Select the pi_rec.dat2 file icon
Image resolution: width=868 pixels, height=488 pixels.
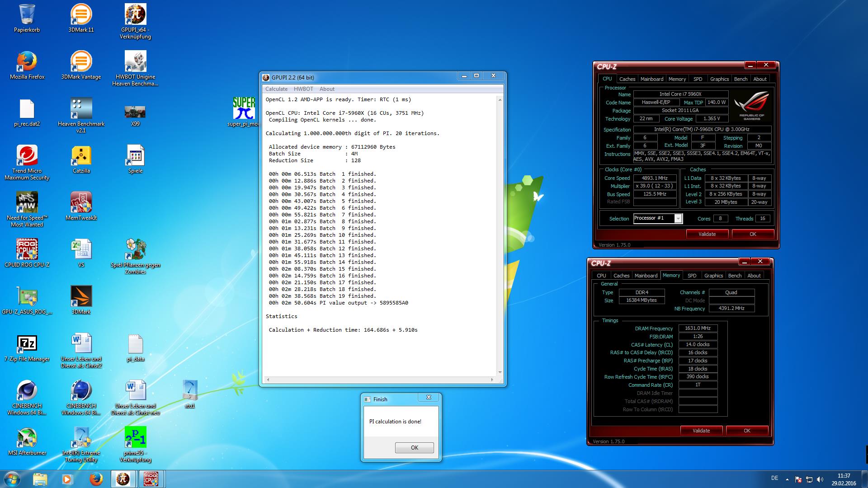[x=27, y=112]
